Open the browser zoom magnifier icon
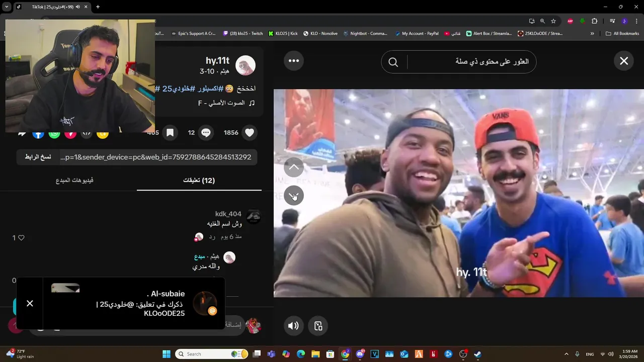644x362 pixels. (x=542, y=21)
